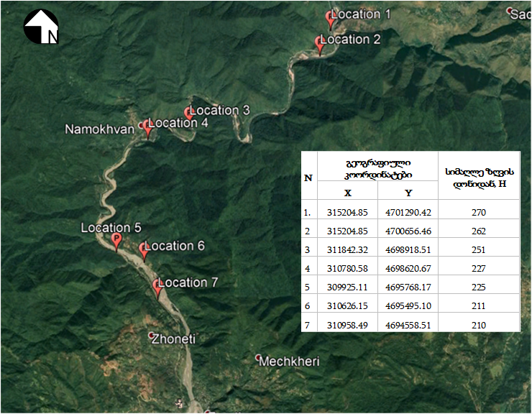Click the north arrow compass icon
This screenshot has height=414, width=532.
pos(41,27)
